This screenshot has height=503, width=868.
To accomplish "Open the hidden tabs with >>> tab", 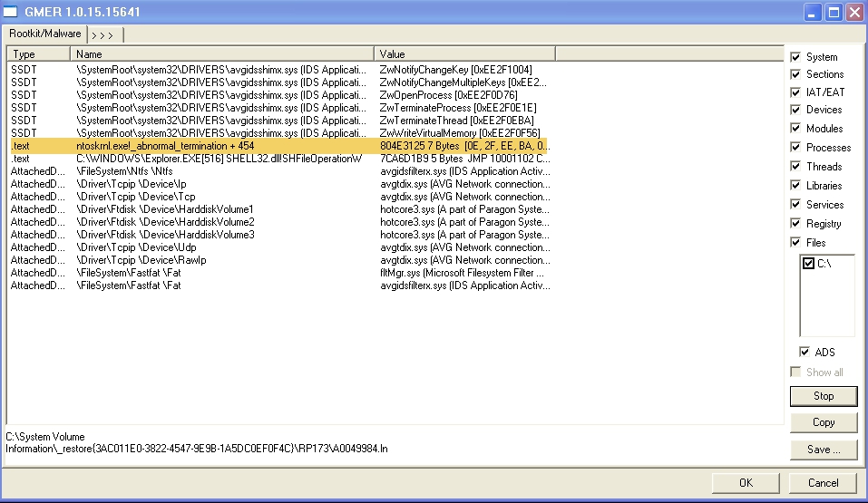I will [x=105, y=34].
